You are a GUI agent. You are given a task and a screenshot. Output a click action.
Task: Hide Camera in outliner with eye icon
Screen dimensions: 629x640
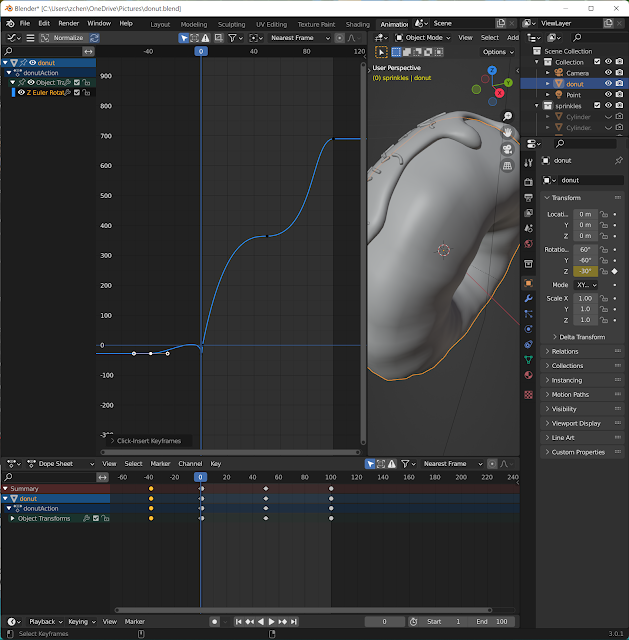click(608, 72)
